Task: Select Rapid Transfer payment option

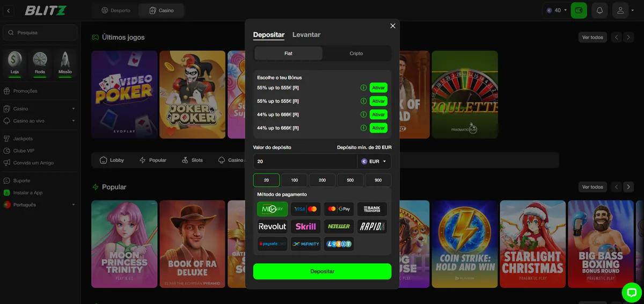Action: click(x=372, y=226)
